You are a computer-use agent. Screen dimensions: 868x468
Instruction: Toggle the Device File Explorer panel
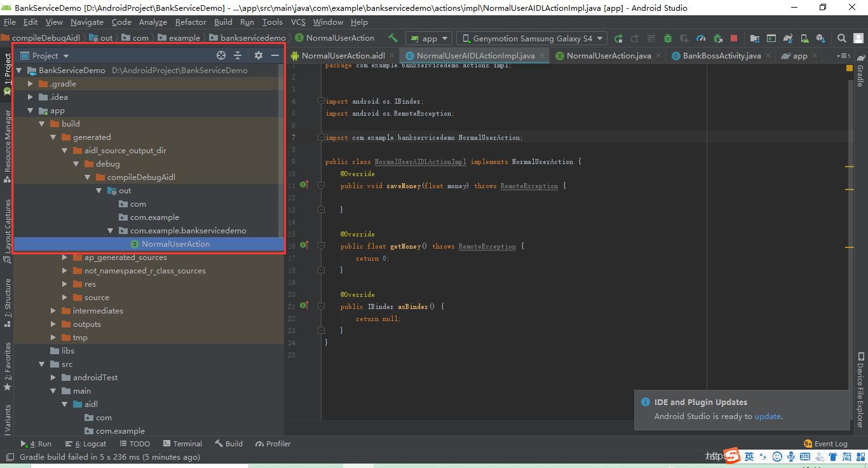(x=860, y=389)
